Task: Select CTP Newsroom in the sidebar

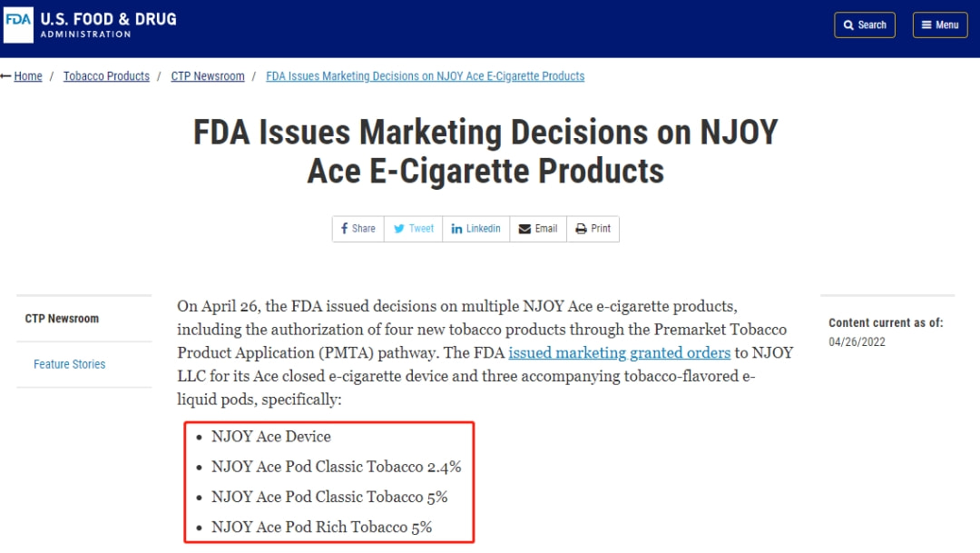Action: click(x=62, y=319)
